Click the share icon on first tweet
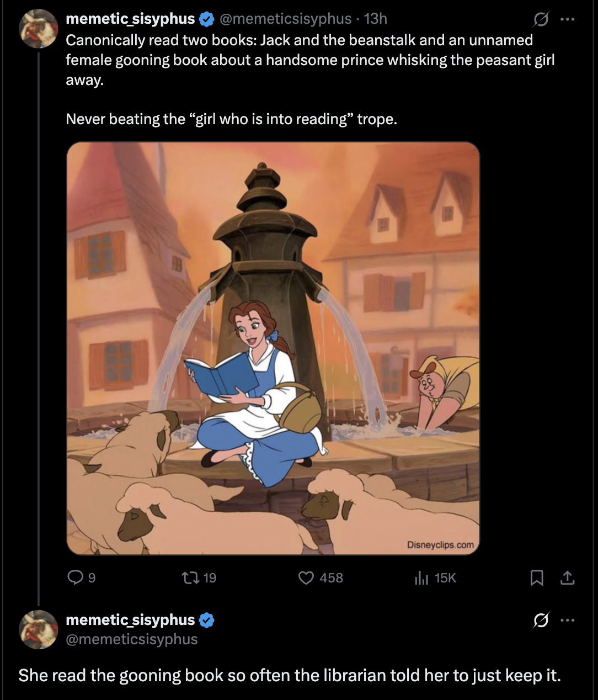The height and width of the screenshot is (700, 598). tap(567, 577)
